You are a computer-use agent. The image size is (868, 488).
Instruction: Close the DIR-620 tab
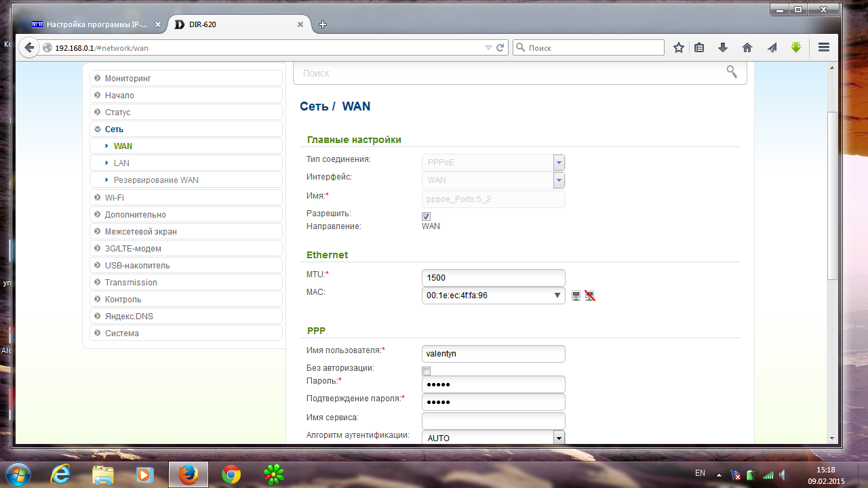pos(300,24)
